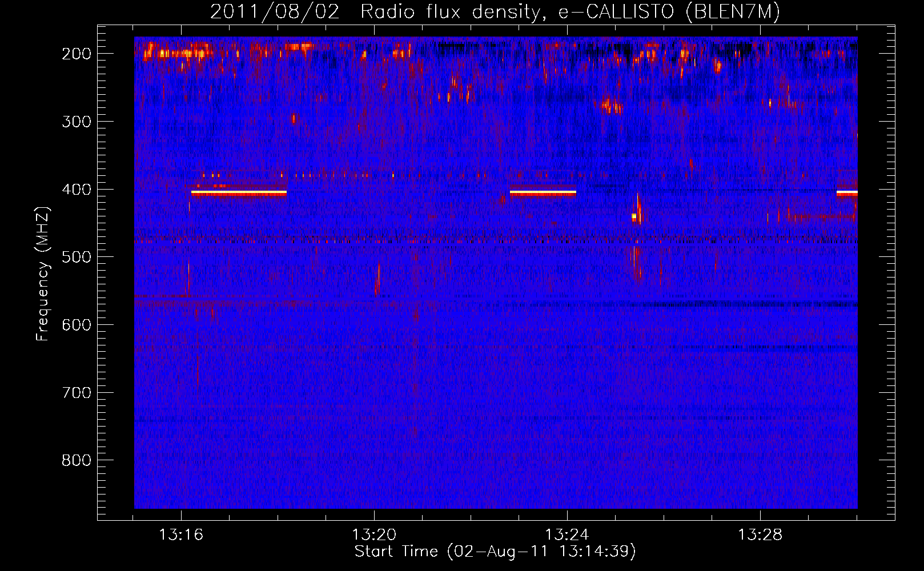The height and width of the screenshot is (571, 924).
Task: Click the 13:24 time tick label
Action: click(x=567, y=535)
